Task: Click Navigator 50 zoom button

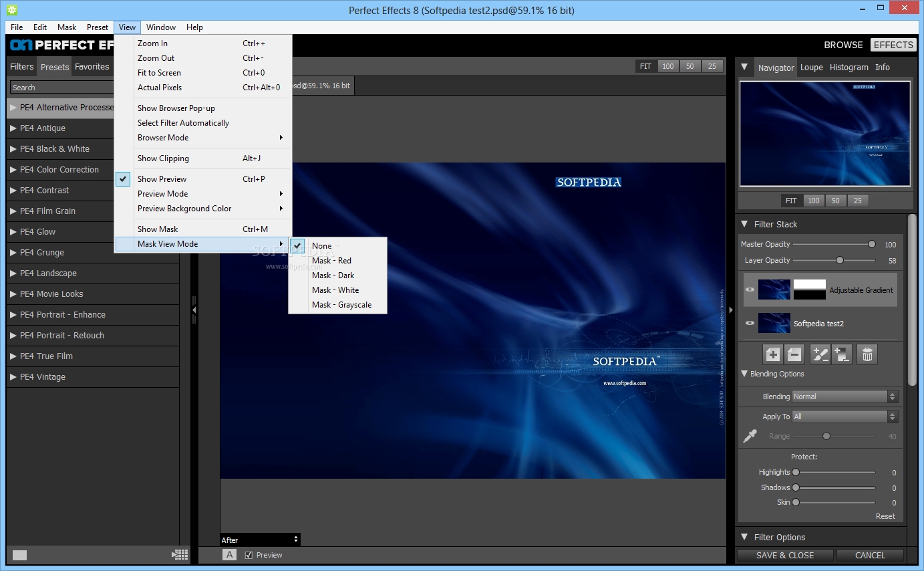Action: [835, 201]
